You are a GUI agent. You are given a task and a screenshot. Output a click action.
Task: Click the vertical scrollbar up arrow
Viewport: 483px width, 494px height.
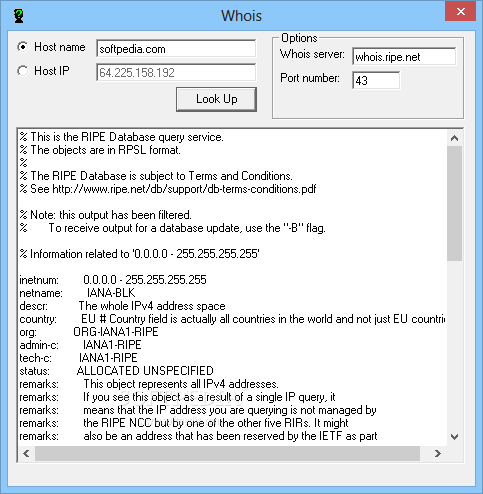click(x=454, y=138)
